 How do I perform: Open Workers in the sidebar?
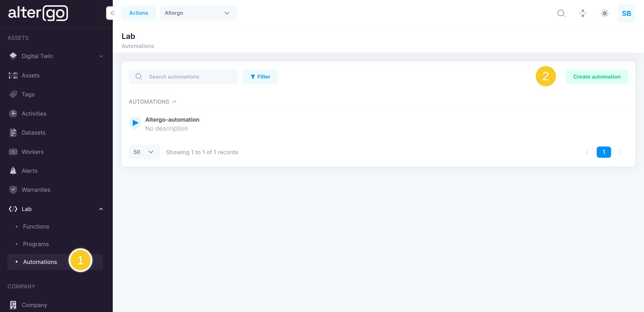click(x=33, y=152)
